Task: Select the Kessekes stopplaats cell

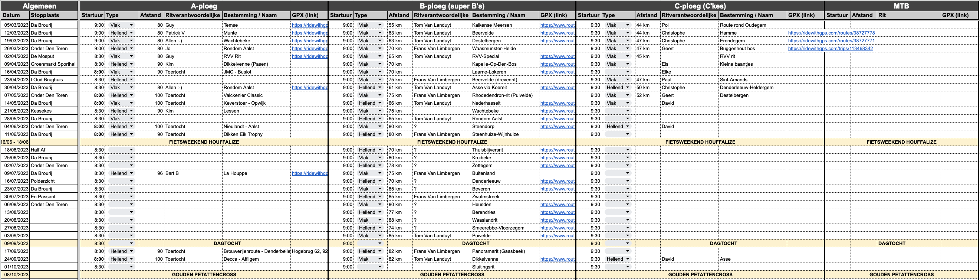Action: pos(54,111)
